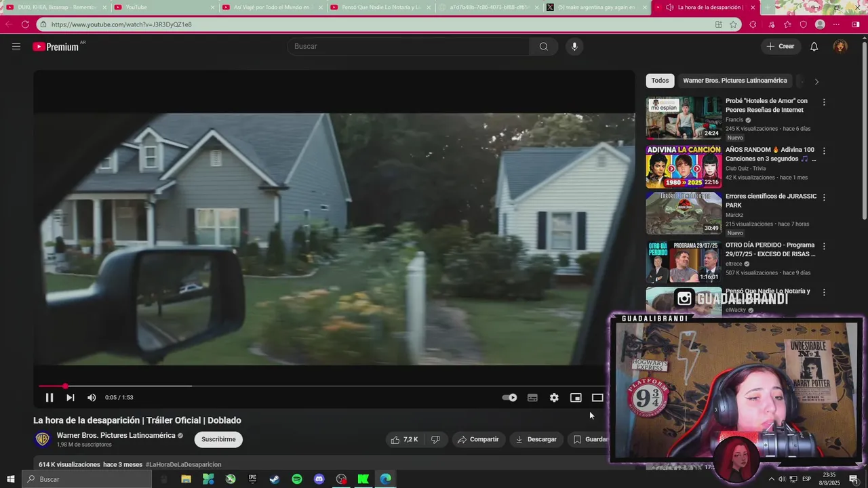
Task: Open Steam from taskbar
Action: [275, 479]
